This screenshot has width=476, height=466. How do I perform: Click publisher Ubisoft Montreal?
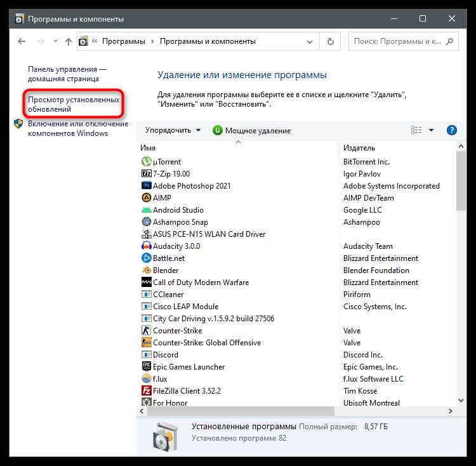click(x=371, y=403)
